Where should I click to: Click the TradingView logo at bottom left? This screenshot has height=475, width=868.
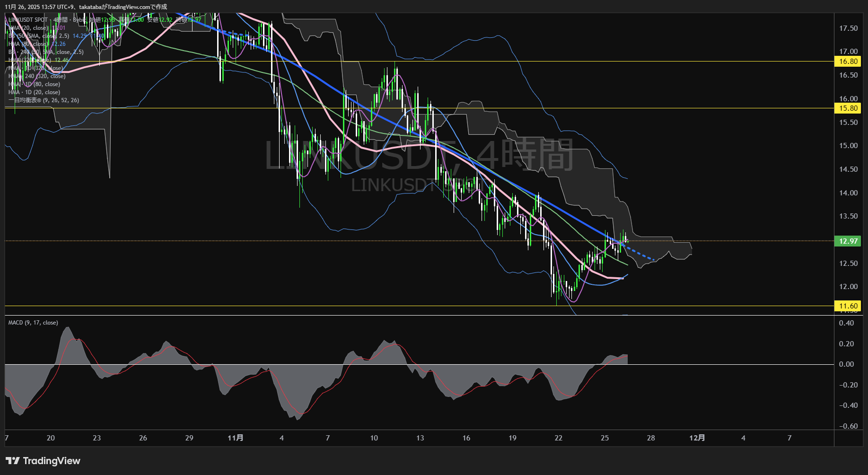point(43,461)
